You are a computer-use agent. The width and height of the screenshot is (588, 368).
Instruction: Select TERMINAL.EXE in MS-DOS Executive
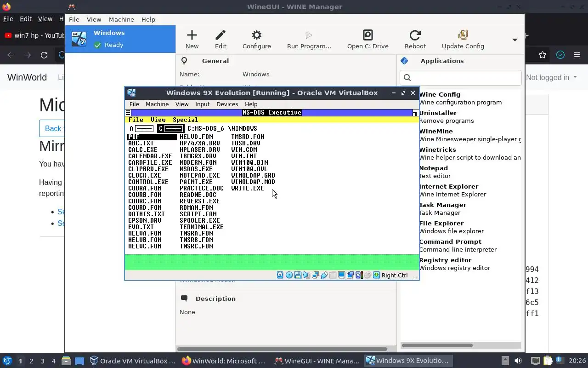(202, 227)
